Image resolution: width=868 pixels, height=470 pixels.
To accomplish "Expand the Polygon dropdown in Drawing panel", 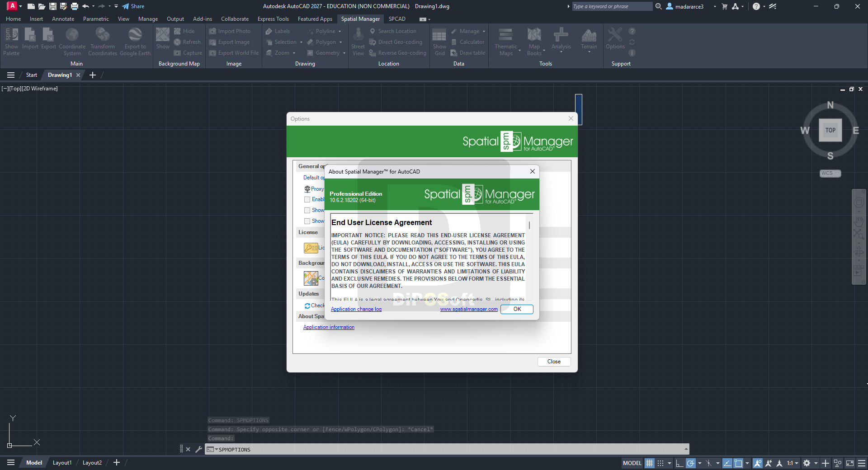I will point(340,42).
